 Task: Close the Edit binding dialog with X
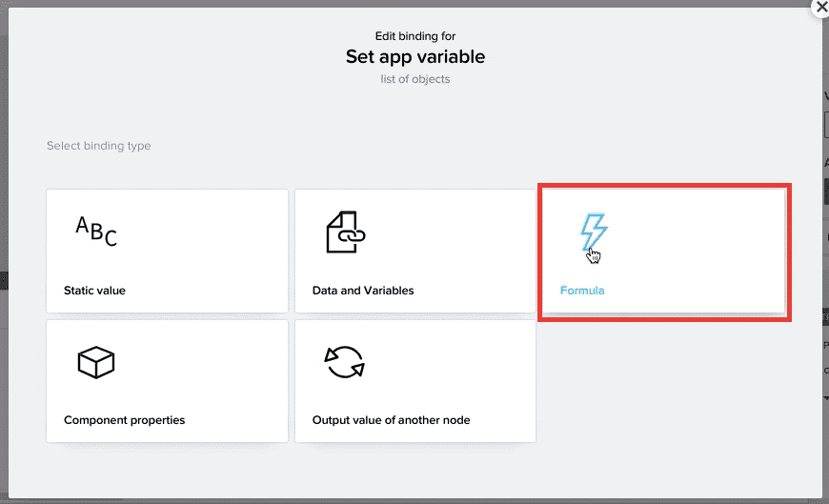tap(821, 8)
